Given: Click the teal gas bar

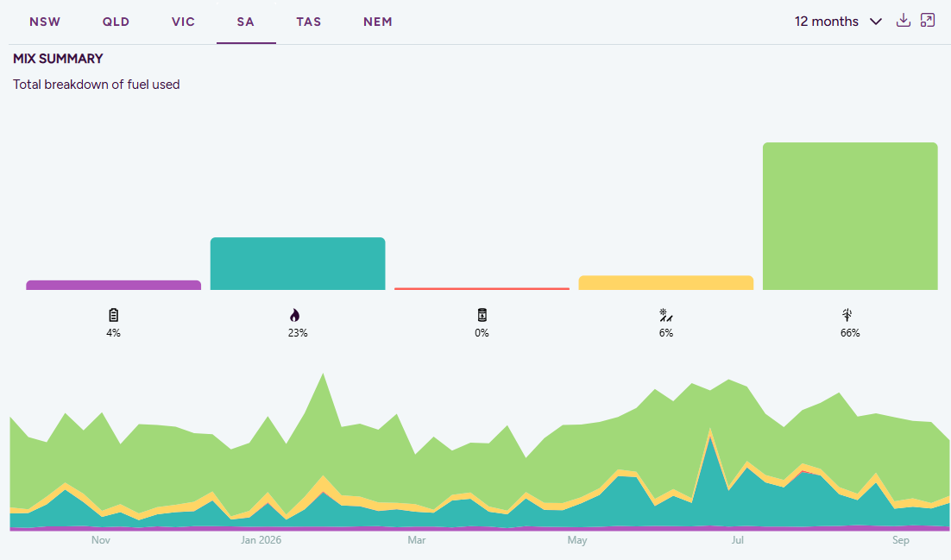Looking at the screenshot, I should point(298,264).
